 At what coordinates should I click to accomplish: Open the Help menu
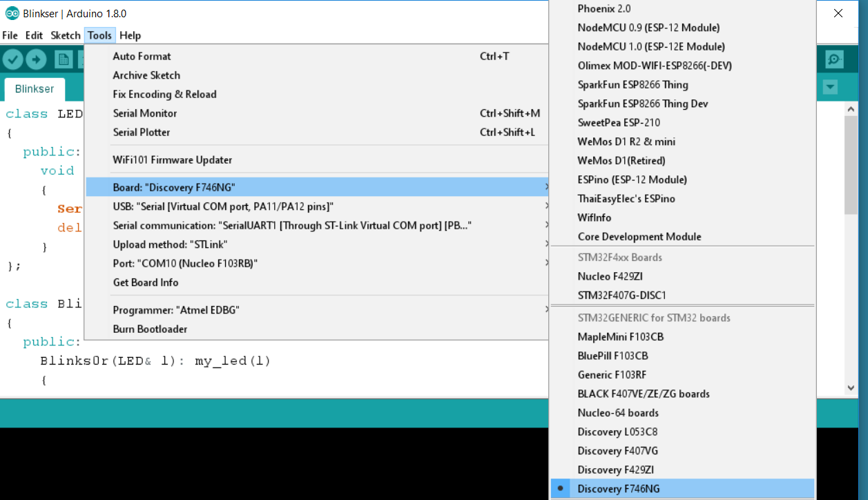pos(130,35)
